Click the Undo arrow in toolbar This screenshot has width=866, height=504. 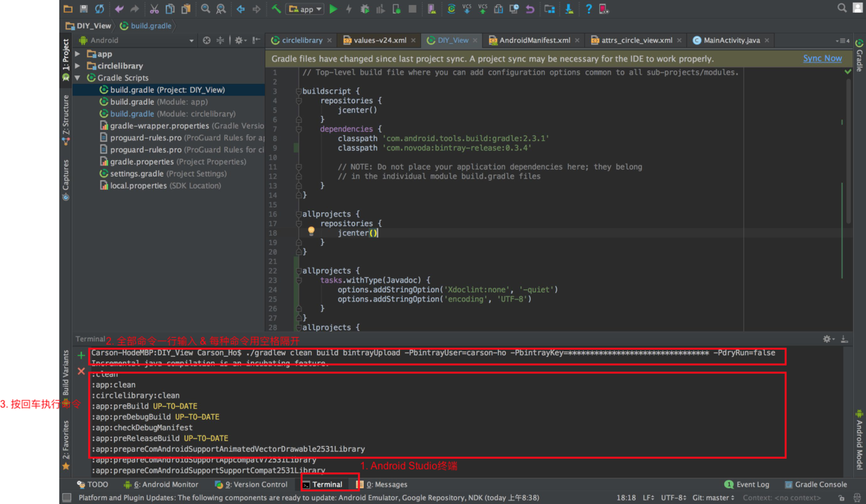119,9
